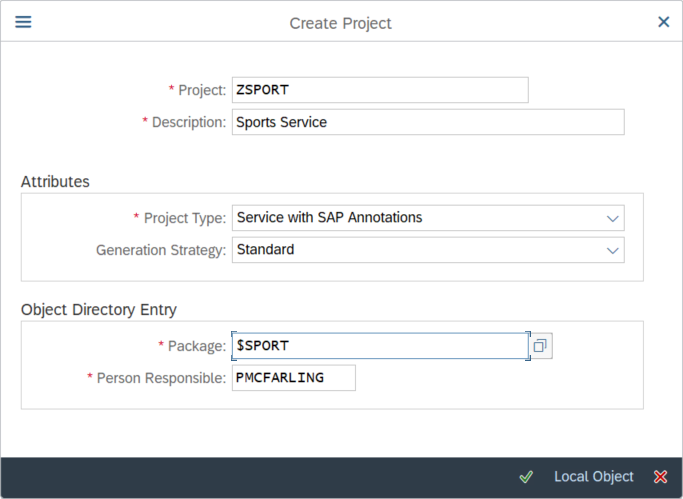Select the Object Directory Entry heading
The image size is (683, 499).
point(99,310)
